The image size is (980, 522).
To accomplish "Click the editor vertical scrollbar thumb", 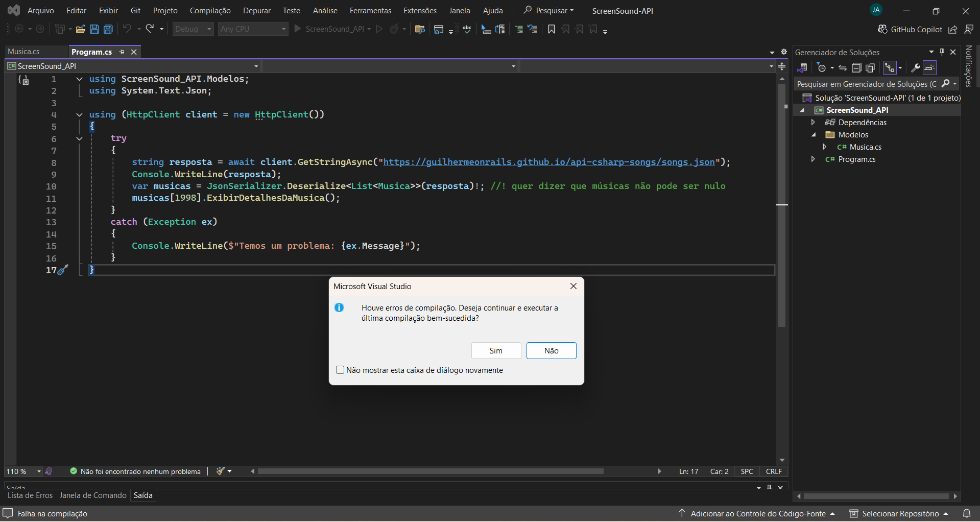I will pyautogui.click(x=782, y=205).
